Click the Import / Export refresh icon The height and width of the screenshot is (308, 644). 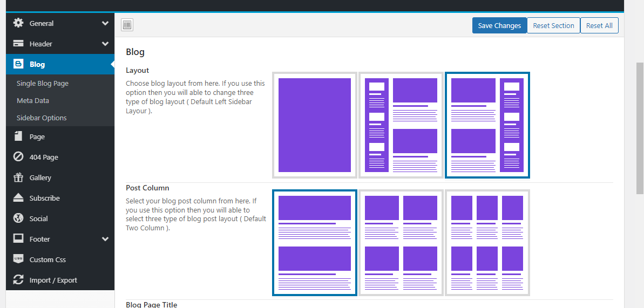pyautogui.click(x=18, y=280)
